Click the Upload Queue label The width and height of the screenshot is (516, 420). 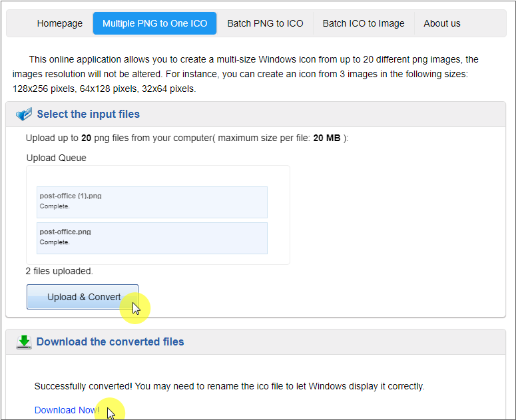(57, 158)
